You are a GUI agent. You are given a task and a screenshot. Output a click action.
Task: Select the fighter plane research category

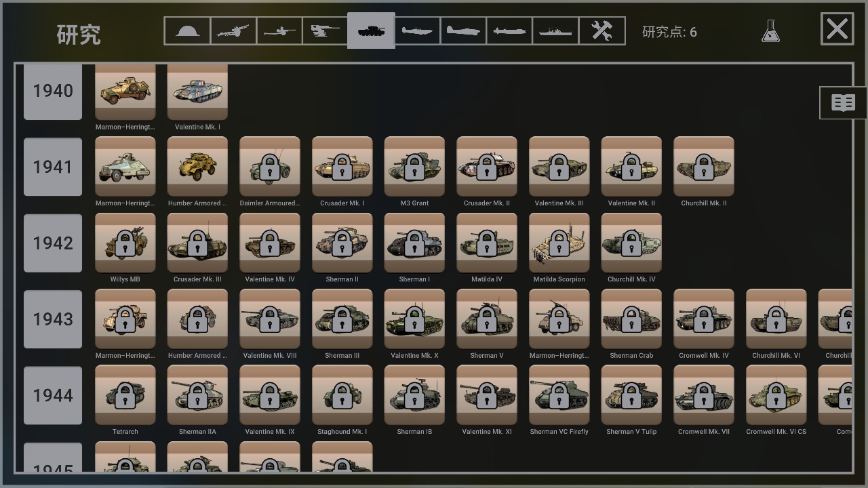tap(418, 31)
